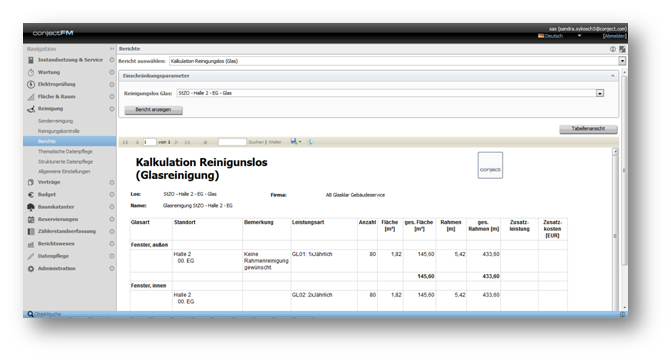Collapse the Einschränkungsparameter panel
Screen dimensions: 671x361
(612, 76)
